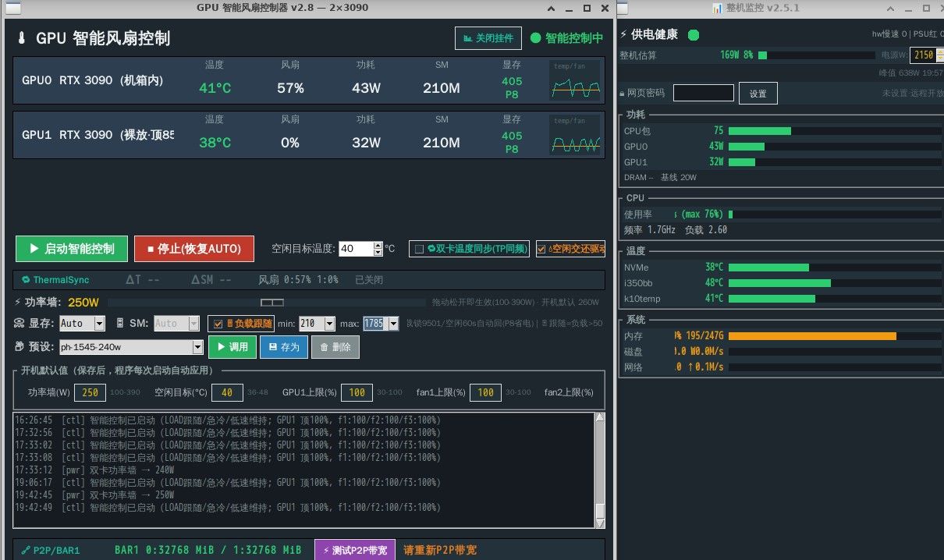Click the lightning icon next to 功率墙

coord(18,302)
